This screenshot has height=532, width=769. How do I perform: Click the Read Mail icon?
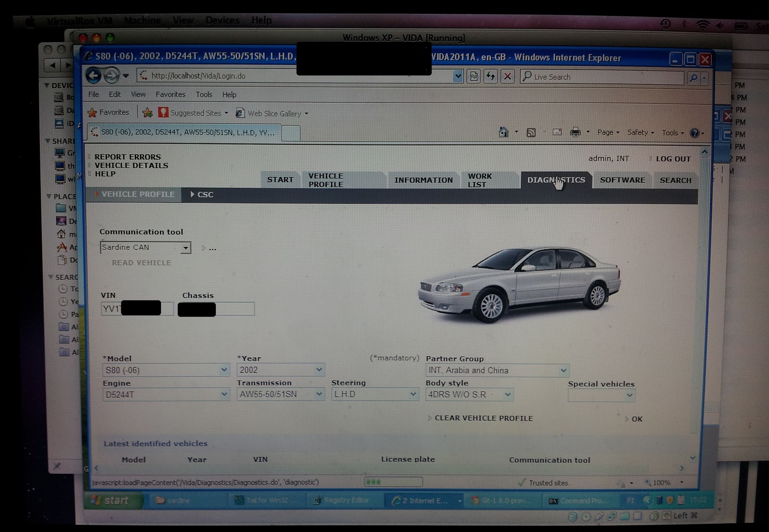pos(557,132)
